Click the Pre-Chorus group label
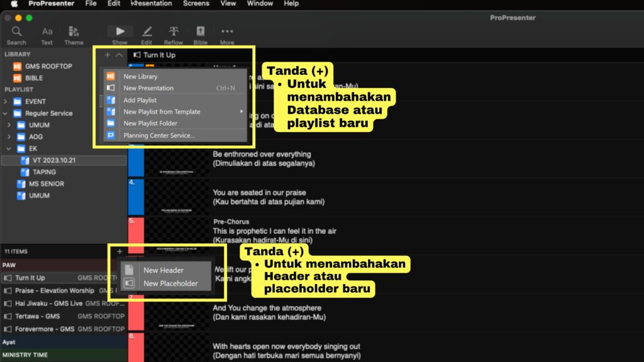Image resolution: width=644 pixels, height=362 pixels. point(231,222)
